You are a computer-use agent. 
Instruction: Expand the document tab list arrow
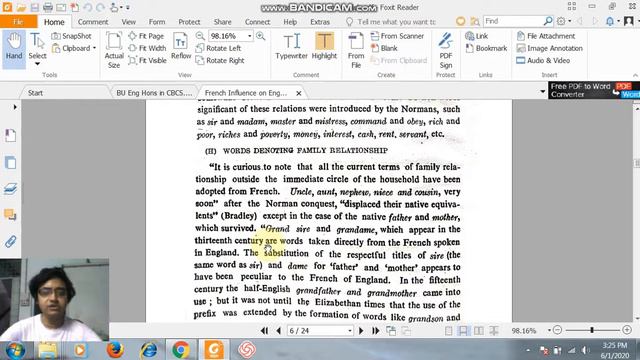(x=542, y=91)
